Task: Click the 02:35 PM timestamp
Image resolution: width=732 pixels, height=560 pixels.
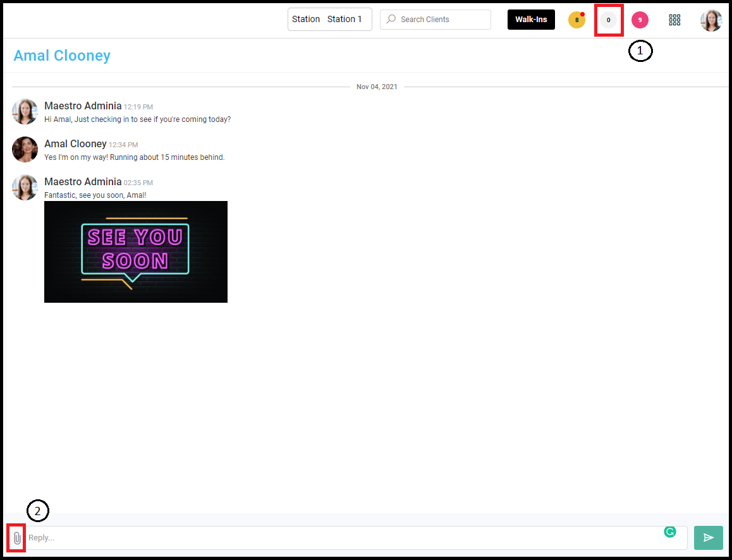Action: (x=138, y=183)
